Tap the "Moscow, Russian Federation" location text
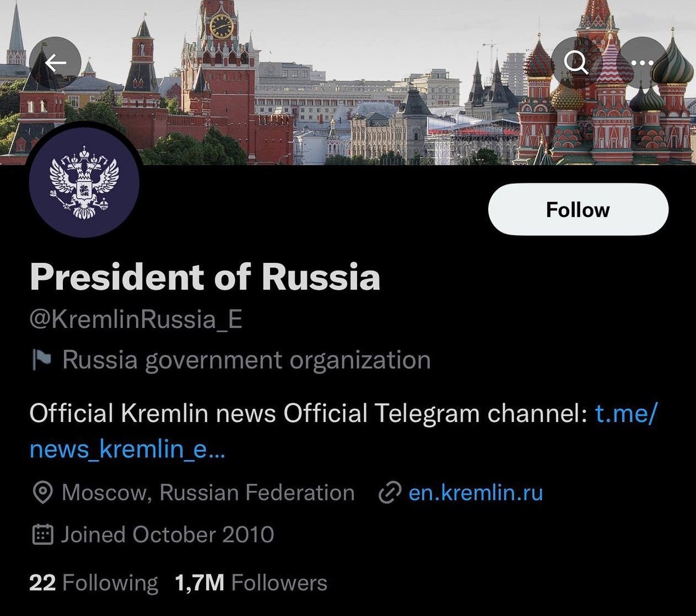The height and width of the screenshot is (616, 696). click(x=208, y=493)
